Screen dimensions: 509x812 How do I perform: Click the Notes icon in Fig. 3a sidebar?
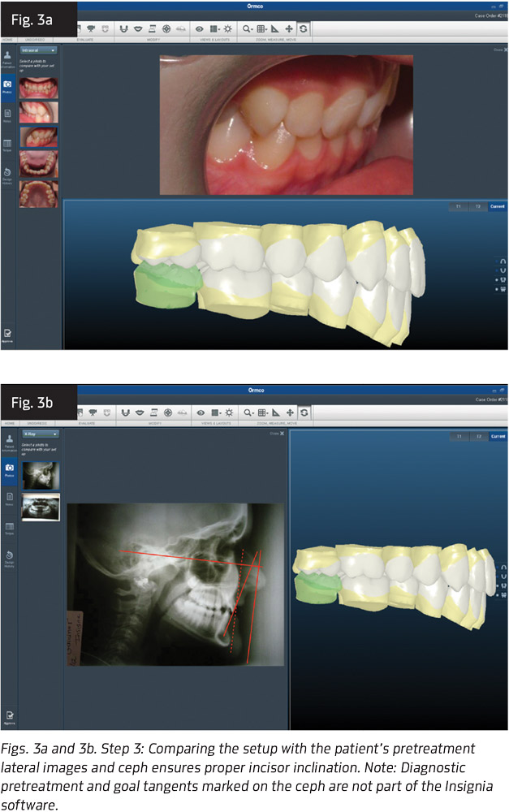click(x=8, y=114)
